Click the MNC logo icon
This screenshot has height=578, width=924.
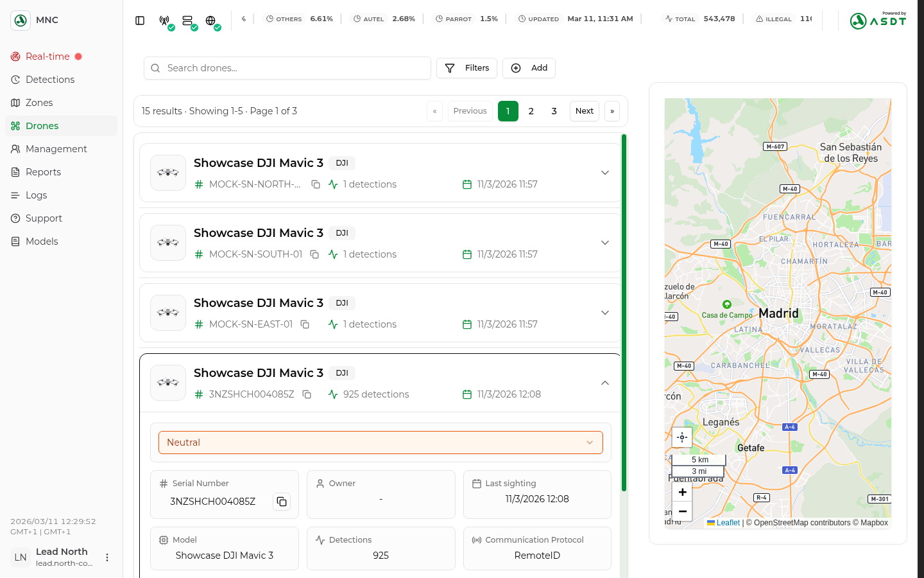21,21
